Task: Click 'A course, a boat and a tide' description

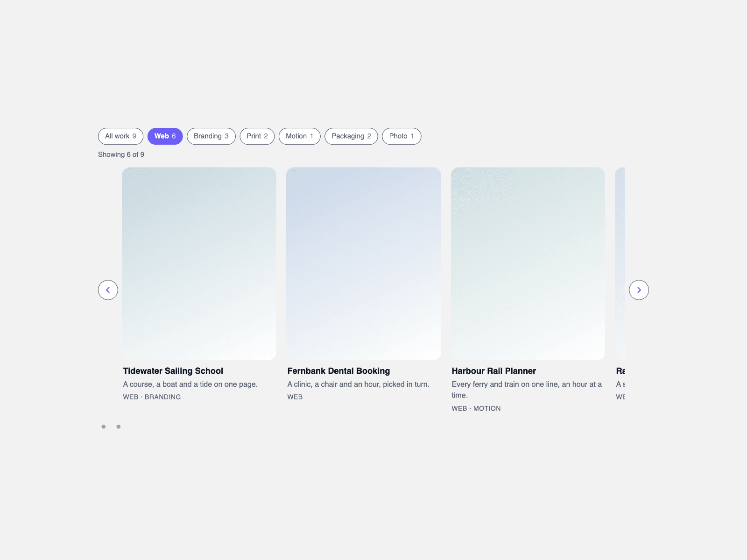Action: [190, 384]
